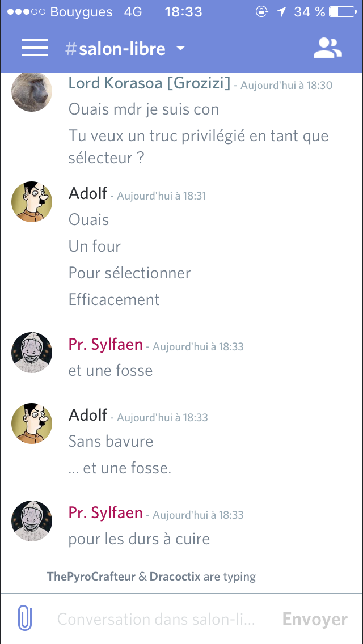Open Pr. Sylfaen's avatar beside "pour les durs à cuire"
Image resolution: width=363 pixels, height=644 pixels.
pos(32,520)
